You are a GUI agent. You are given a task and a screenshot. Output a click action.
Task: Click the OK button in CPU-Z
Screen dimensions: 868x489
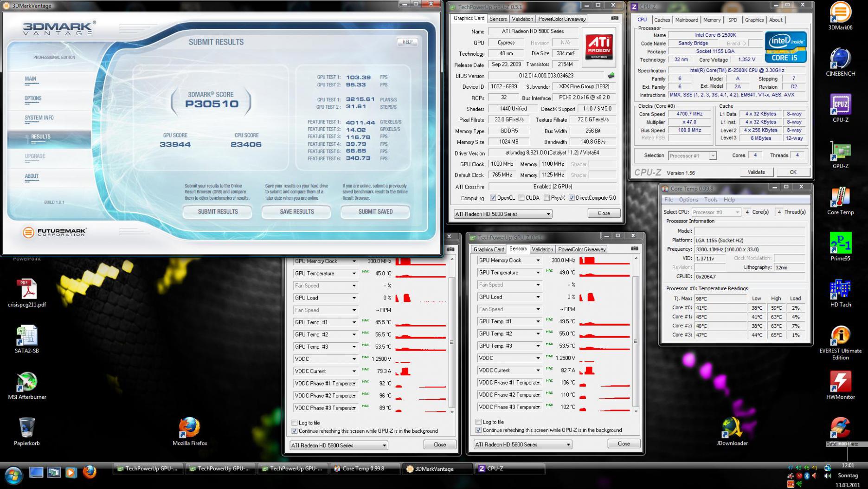pyautogui.click(x=793, y=172)
